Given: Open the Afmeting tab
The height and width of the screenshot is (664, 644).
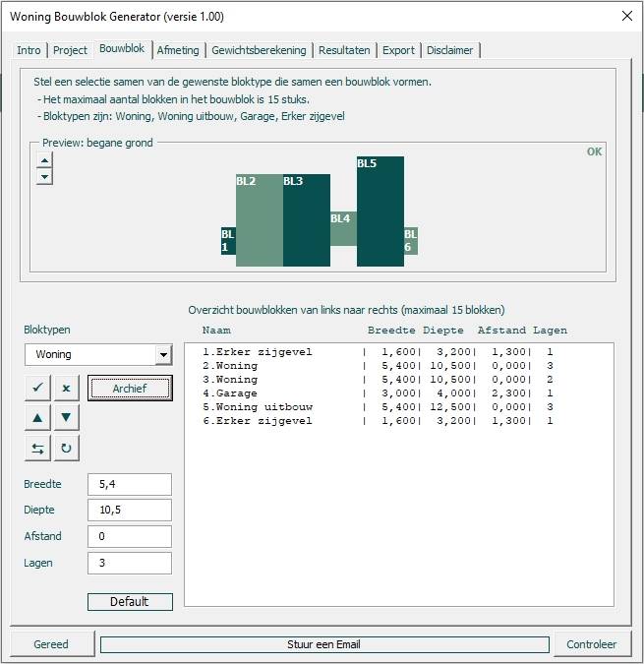Looking at the screenshot, I should 178,50.
